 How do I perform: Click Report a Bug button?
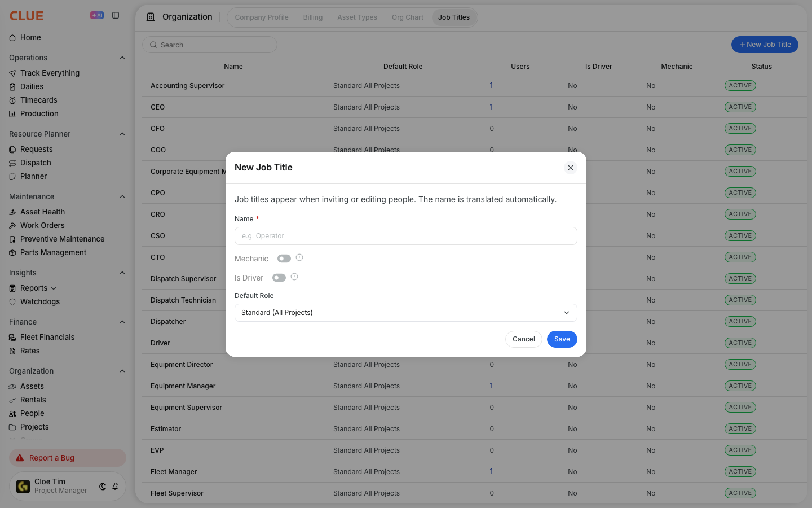coord(68,458)
